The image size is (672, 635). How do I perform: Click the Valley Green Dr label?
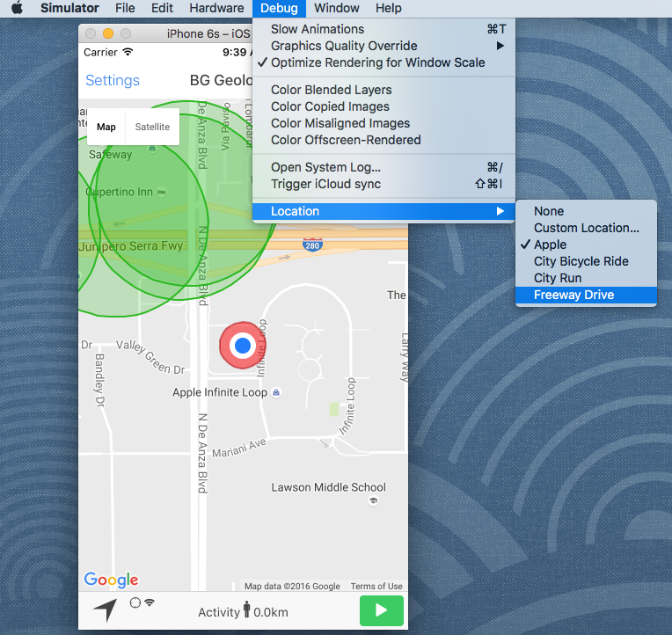[x=150, y=357]
